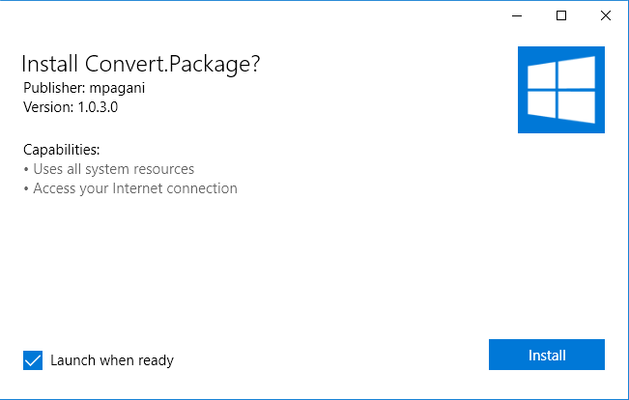Close the App Installer dialog
629x400 pixels.
[x=606, y=16]
